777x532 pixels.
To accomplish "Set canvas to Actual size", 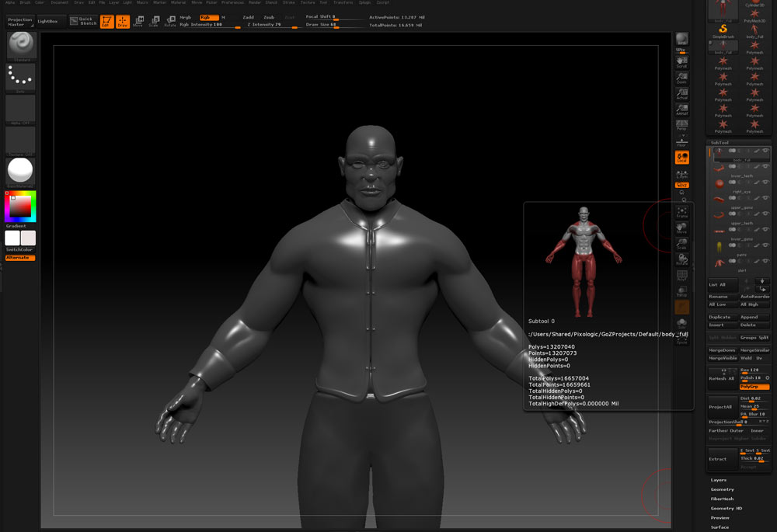I will pyautogui.click(x=682, y=94).
